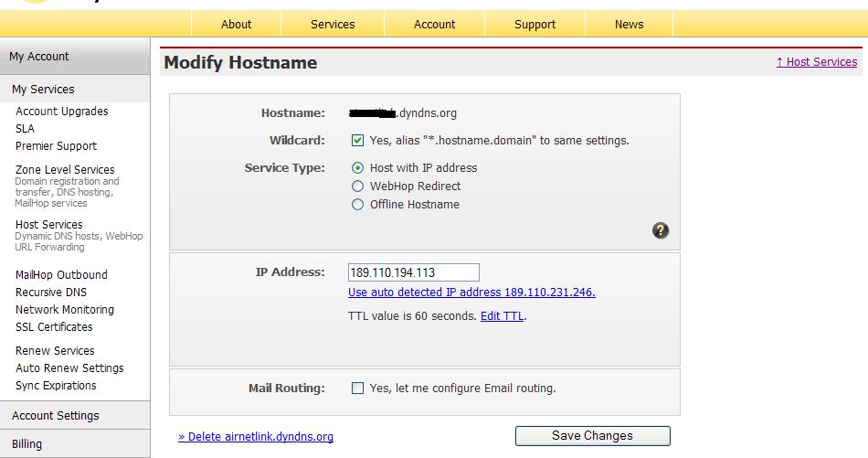Select the Offline Hostname radio button
The height and width of the screenshot is (458, 868).
pos(358,205)
